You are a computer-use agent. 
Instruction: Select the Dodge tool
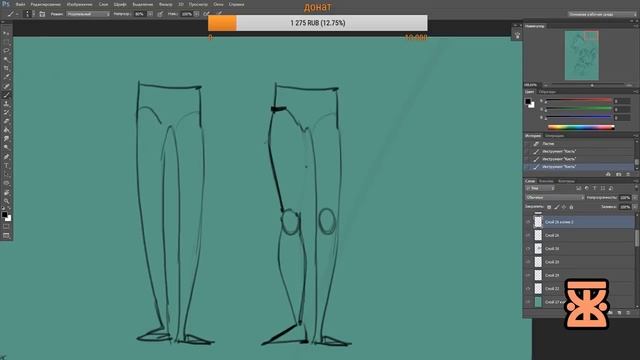pos(6,148)
